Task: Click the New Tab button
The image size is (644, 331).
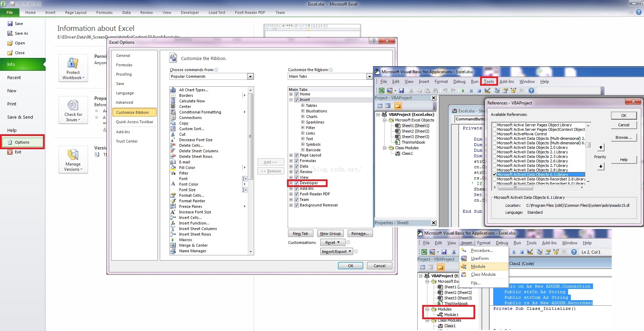Action: coord(300,234)
